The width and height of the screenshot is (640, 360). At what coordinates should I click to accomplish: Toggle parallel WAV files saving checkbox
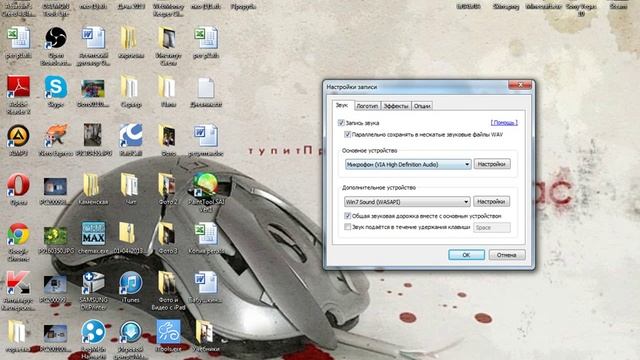(x=347, y=134)
